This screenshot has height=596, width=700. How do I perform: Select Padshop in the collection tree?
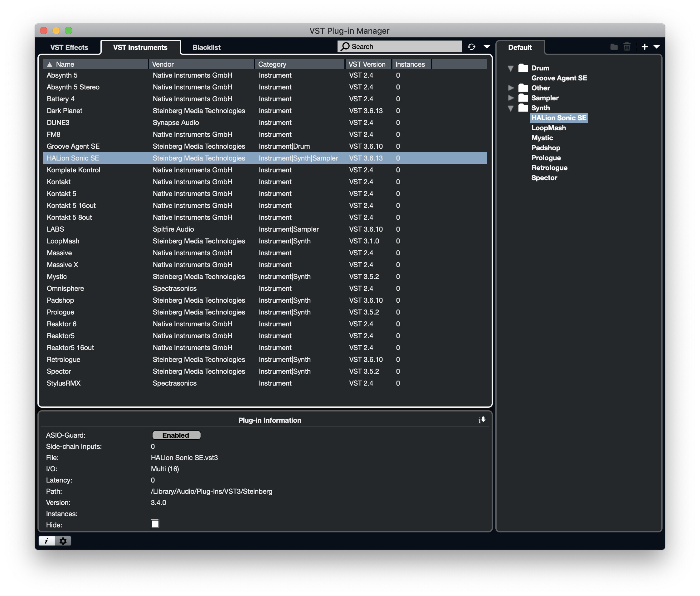pos(546,148)
